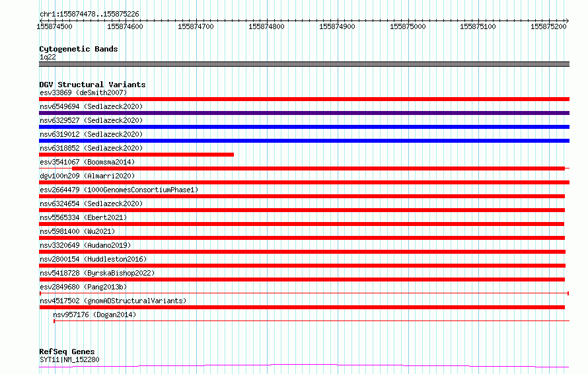Select the red bar of esv2664479
Viewport: 588px width, 374px height.
pyautogui.click(x=302, y=196)
